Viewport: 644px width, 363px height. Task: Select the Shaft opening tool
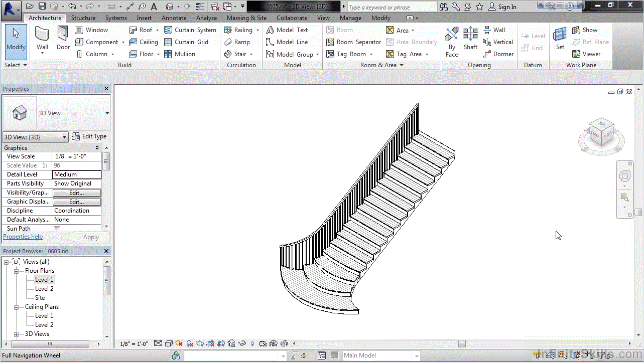470,39
